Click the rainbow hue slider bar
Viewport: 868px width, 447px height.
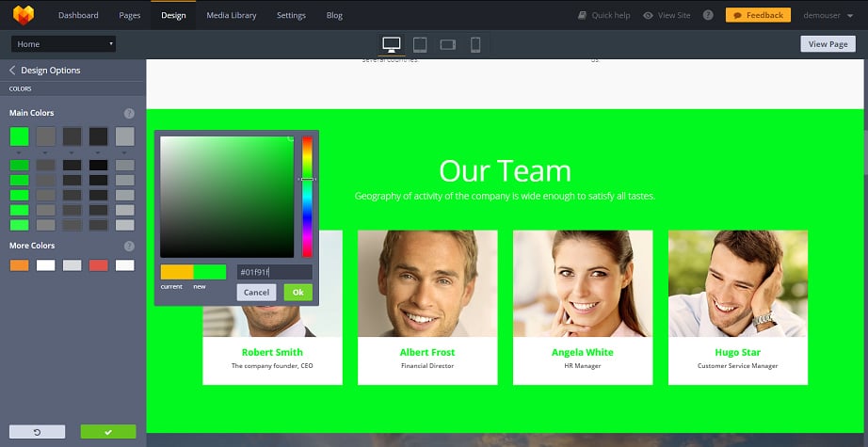(x=307, y=197)
